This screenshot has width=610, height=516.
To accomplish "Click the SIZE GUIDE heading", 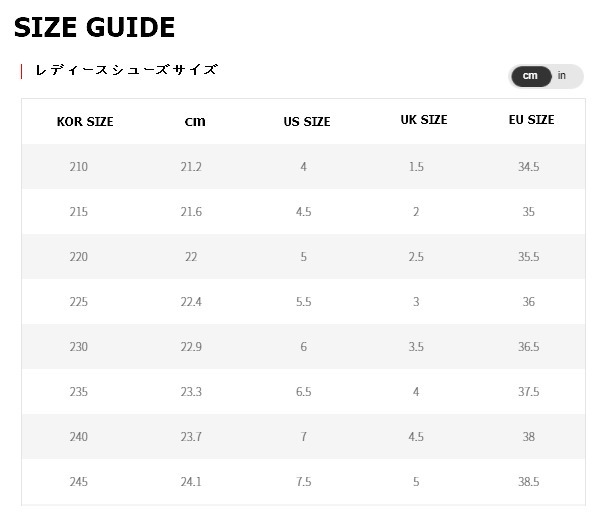I will coord(94,27).
